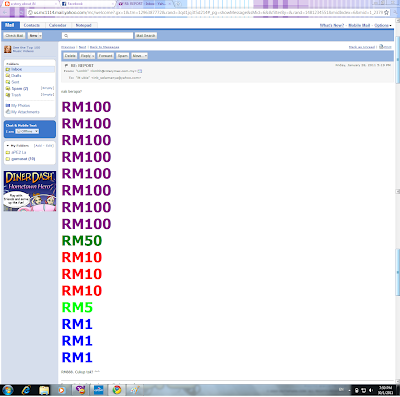
Task: Empty the Spam folder via Empty link
Action: [47, 88]
